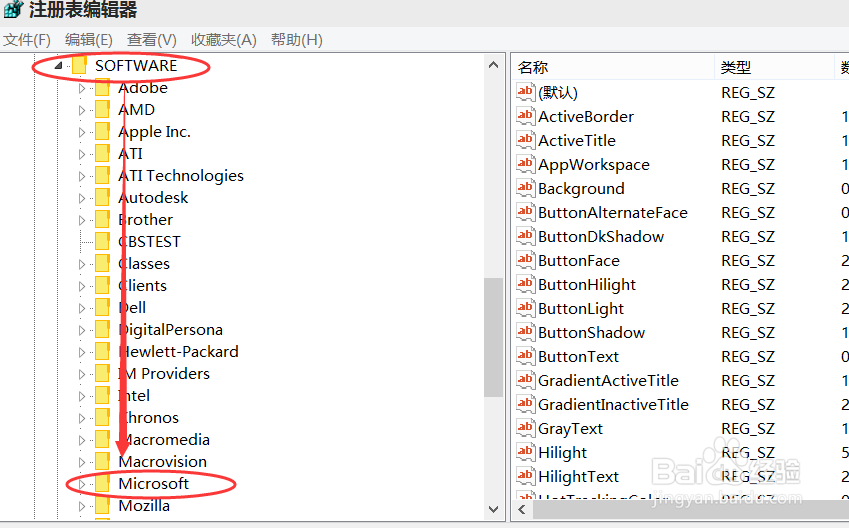Click the Registry Editor title bar icon
The image size is (849, 528).
(x=13, y=9)
